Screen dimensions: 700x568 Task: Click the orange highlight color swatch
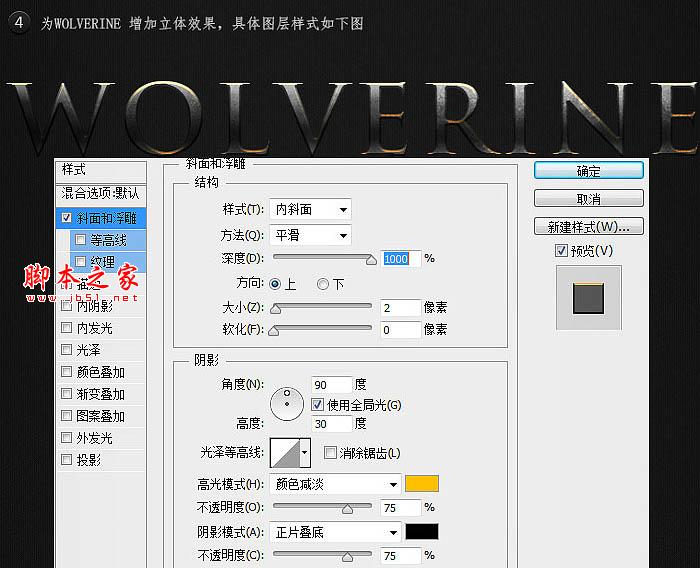click(x=422, y=484)
